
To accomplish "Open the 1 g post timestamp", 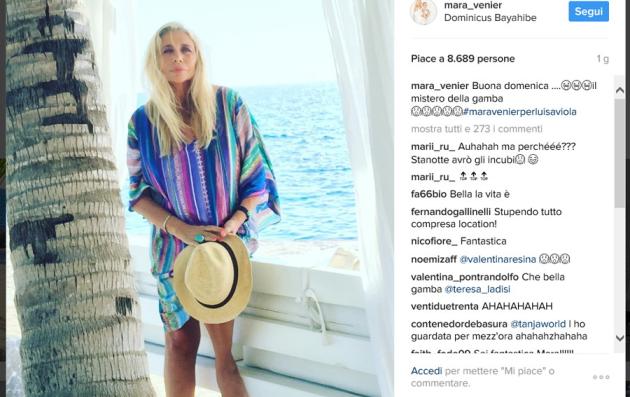I will pos(603,59).
